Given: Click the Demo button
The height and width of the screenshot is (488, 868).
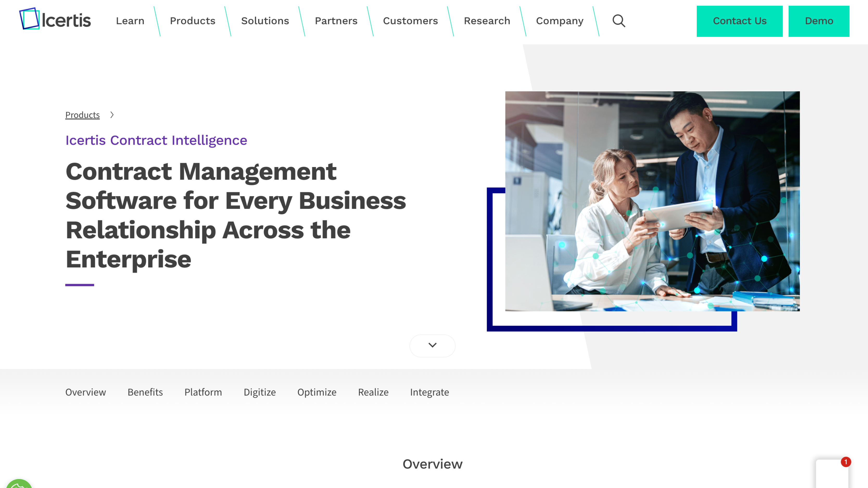Looking at the screenshot, I should click(x=819, y=21).
